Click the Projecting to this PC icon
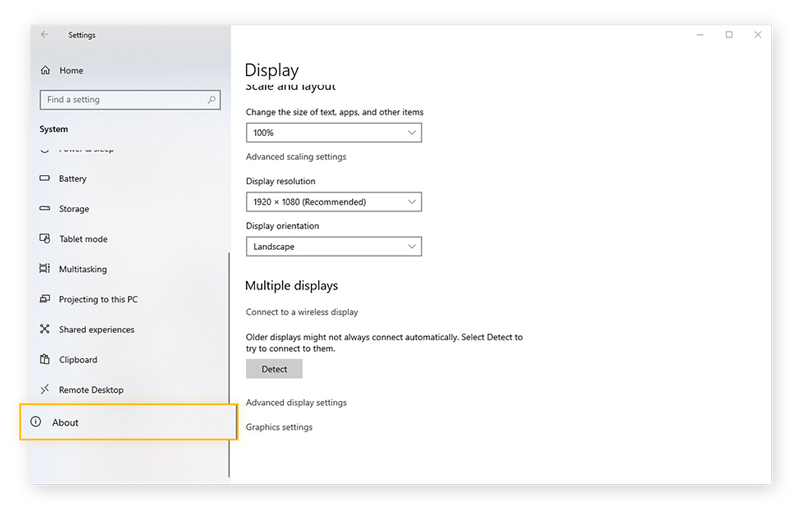 click(x=45, y=299)
